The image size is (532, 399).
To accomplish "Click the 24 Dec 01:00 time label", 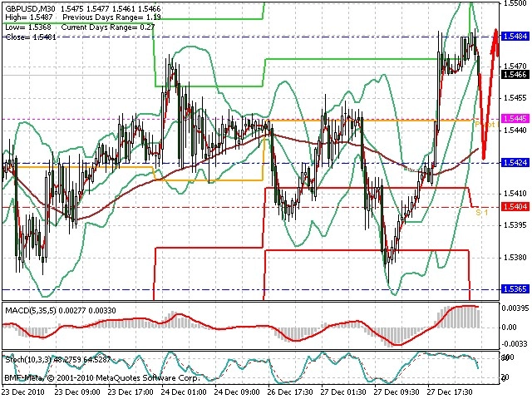I will (184, 392).
